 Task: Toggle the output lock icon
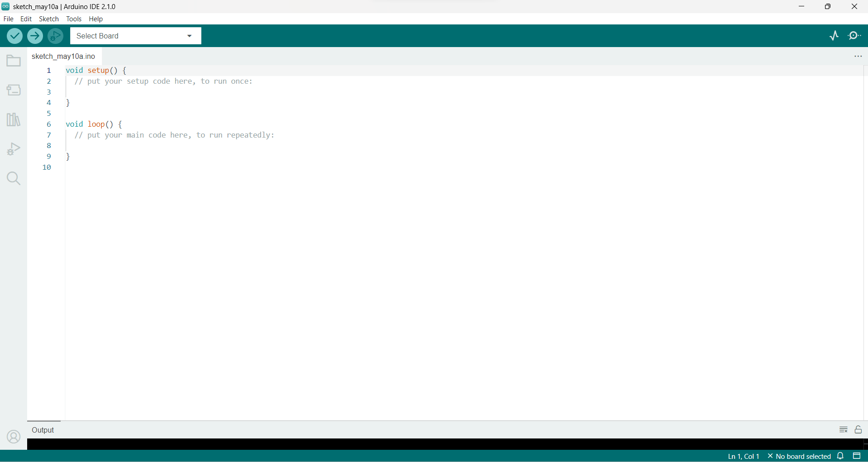coord(858,429)
